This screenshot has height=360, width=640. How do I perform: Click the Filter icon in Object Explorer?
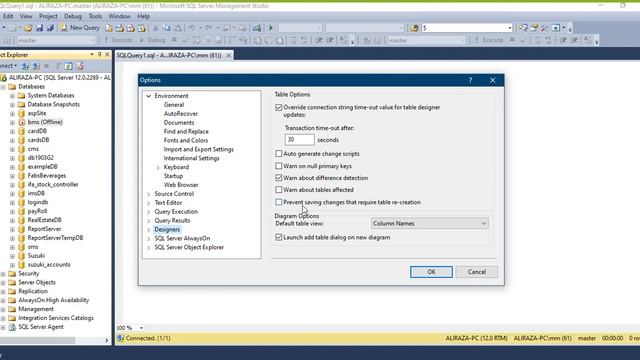[x=58, y=66]
